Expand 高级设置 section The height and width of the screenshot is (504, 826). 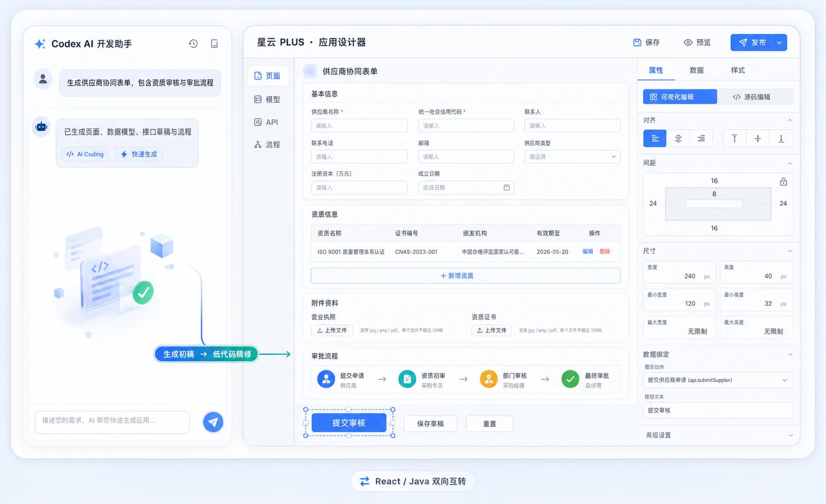pos(718,435)
